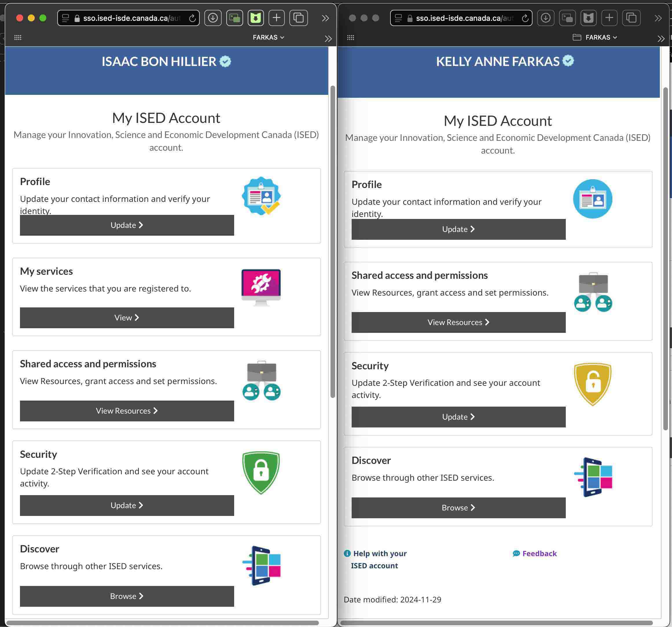This screenshot has height=627, width=672.
Task: Click View Resources button in Farkas window
Action: (458, 323)
